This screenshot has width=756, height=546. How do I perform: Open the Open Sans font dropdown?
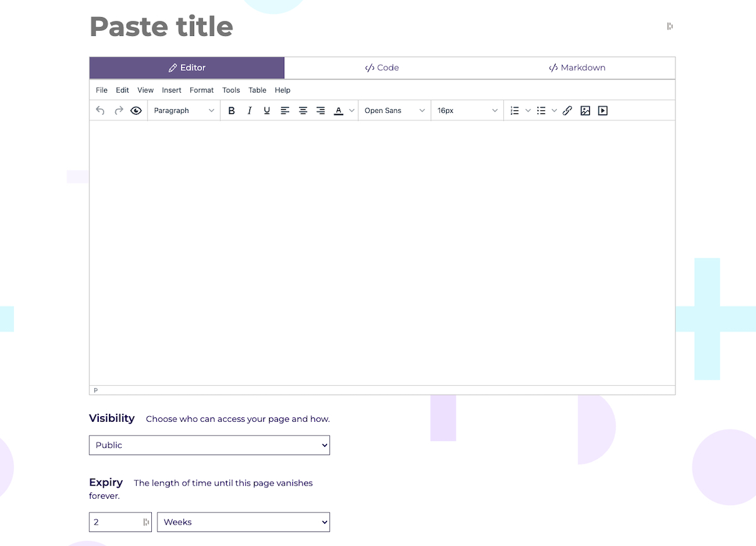(x=394, y=110)
